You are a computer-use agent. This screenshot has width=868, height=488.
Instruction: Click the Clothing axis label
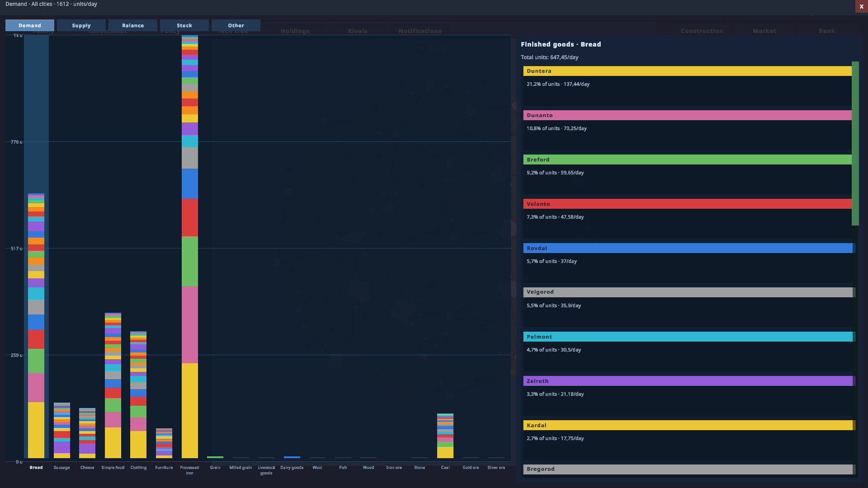point(138,468)
